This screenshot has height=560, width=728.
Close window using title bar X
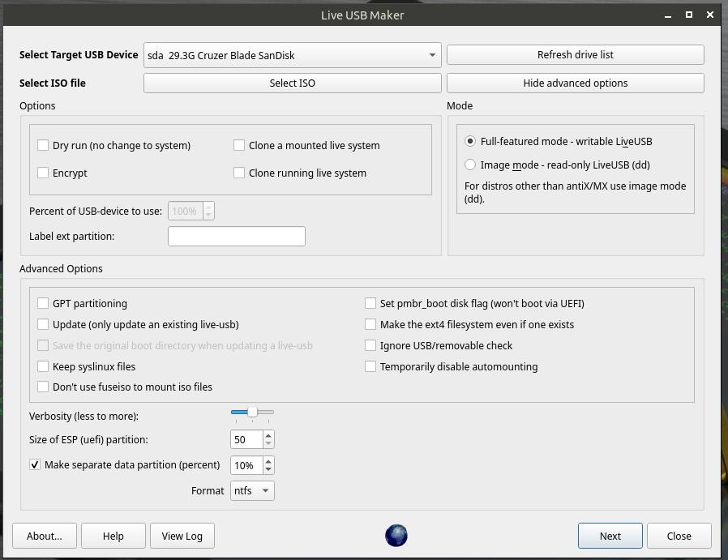click(x=710, y=15)
